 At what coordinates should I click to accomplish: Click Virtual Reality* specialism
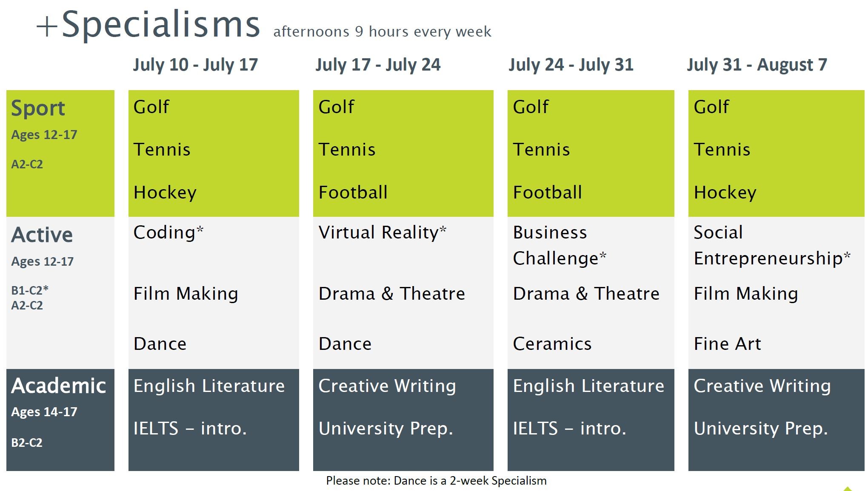point(383,233)
